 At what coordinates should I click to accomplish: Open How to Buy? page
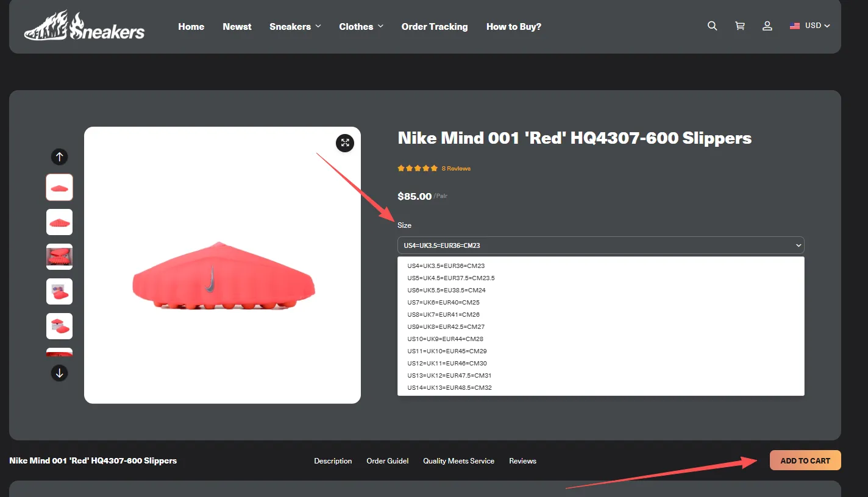514,26
